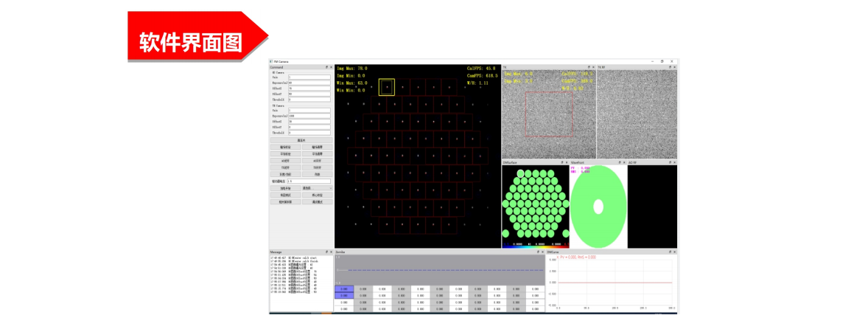Float the TK RF panel

pyautogui.click(x=670, y=67)
